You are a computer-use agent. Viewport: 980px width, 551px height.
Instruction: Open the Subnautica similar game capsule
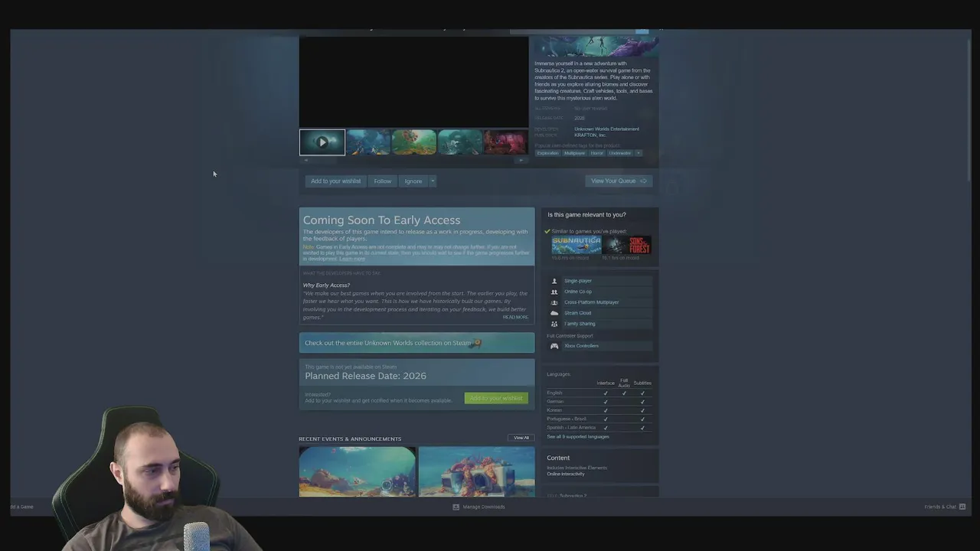click(576, 245)
